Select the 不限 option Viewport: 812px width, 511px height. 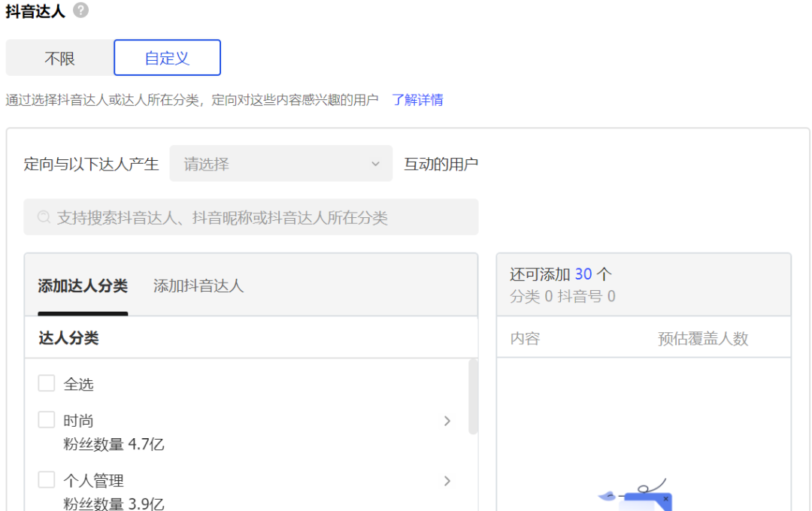pos(59,57)
